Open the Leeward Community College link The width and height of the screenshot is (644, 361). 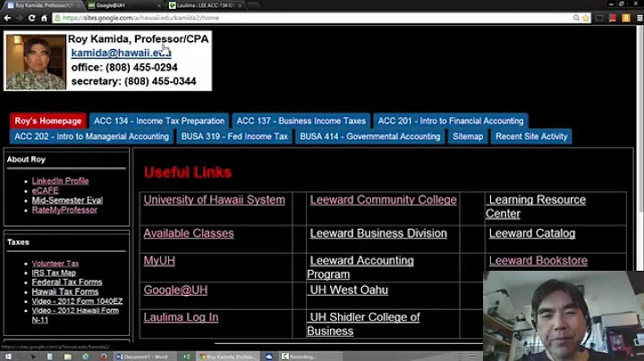tap(383, 200)
